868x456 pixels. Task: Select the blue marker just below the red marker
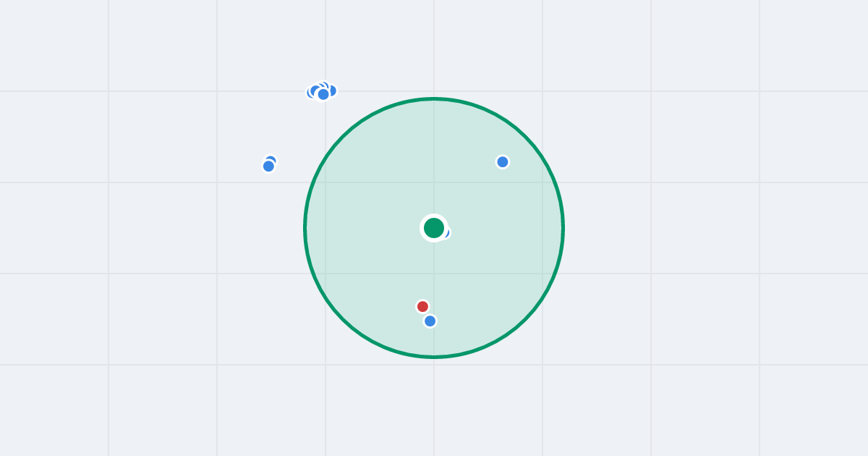(x=430, y=321)
